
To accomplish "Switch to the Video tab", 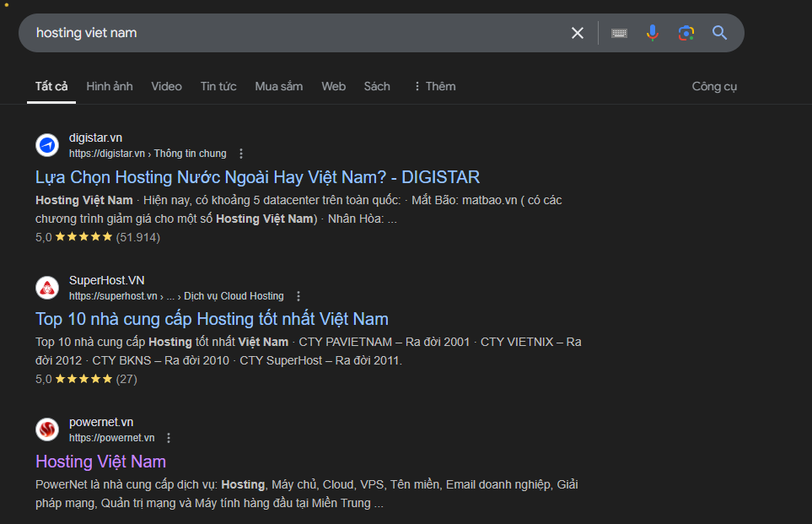I will [x=166, y=86].
